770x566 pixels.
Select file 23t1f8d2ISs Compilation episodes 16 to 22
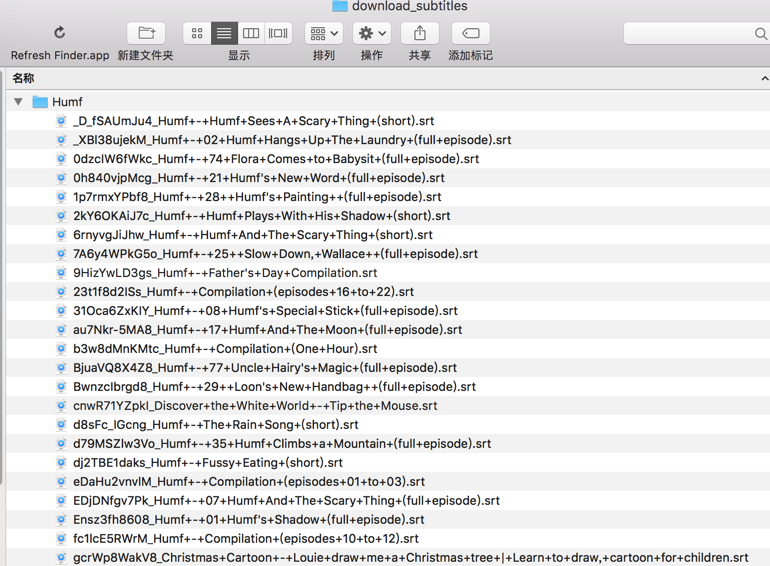point(244,292)
